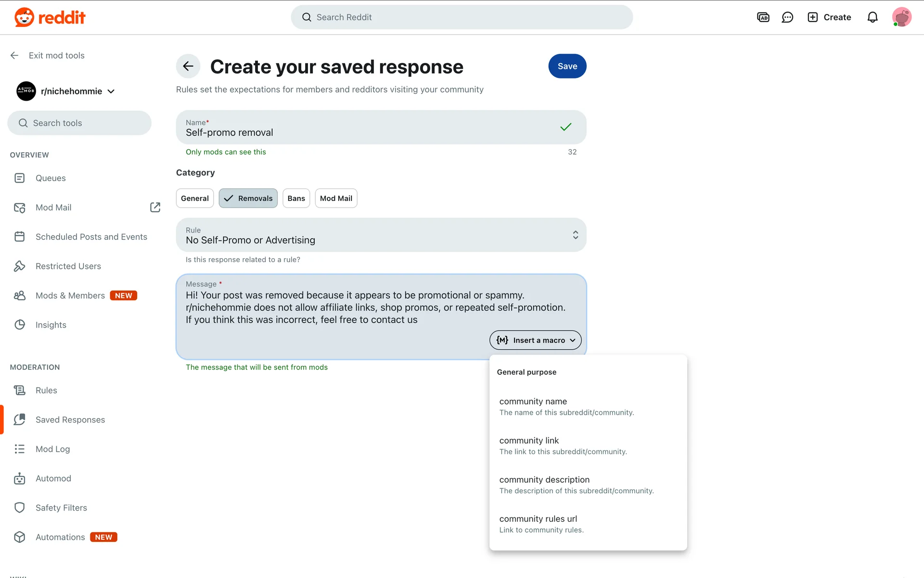924x578 pixels.
Task: Collapse the Insert a macro dropdown
Action: click(535, 340)
